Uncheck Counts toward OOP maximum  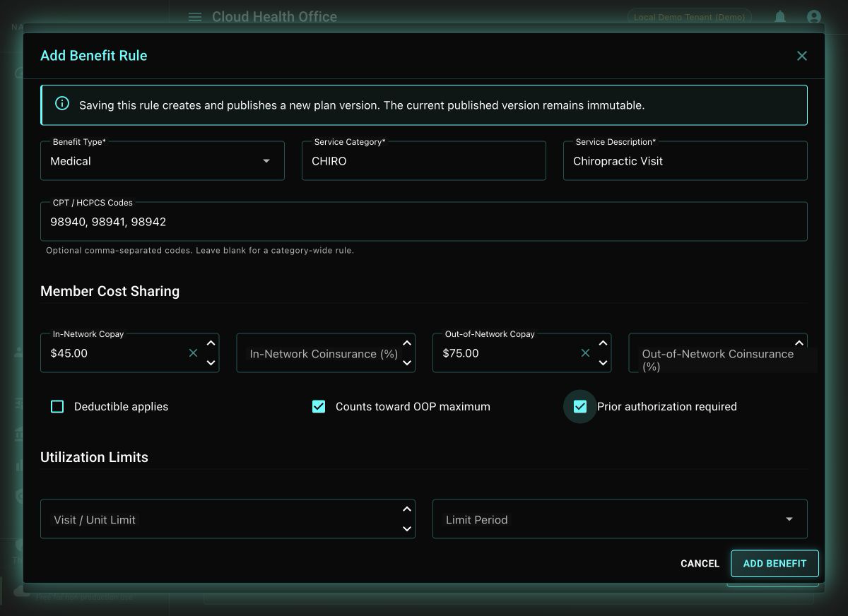click(319, 406)
